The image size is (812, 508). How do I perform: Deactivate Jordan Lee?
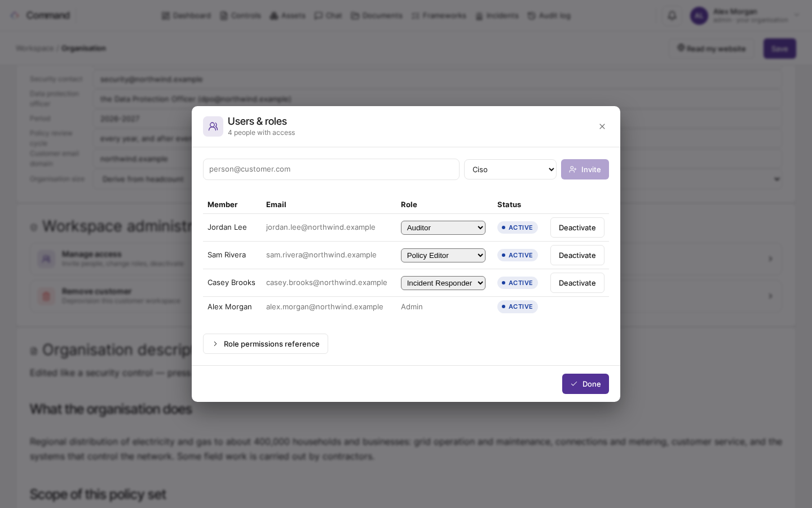click(577, 227)
